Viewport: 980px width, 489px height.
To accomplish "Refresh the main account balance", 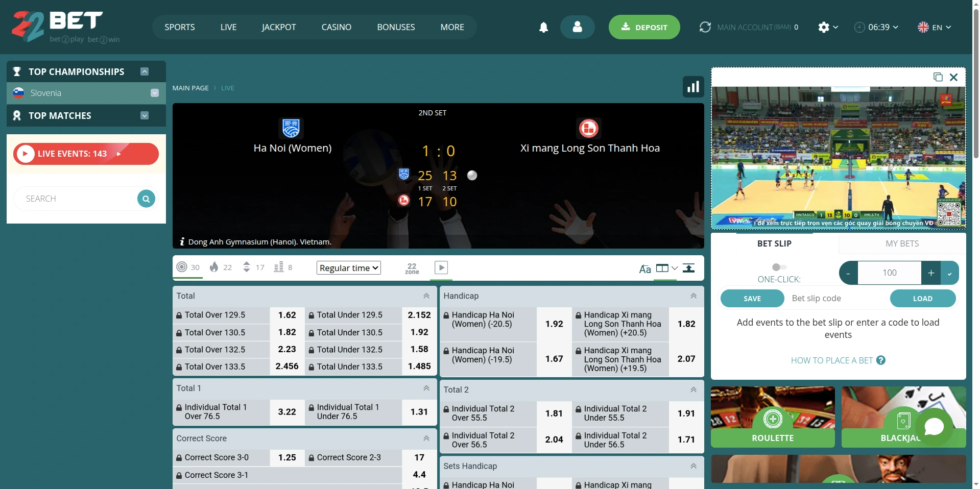I will click(705, 28).
